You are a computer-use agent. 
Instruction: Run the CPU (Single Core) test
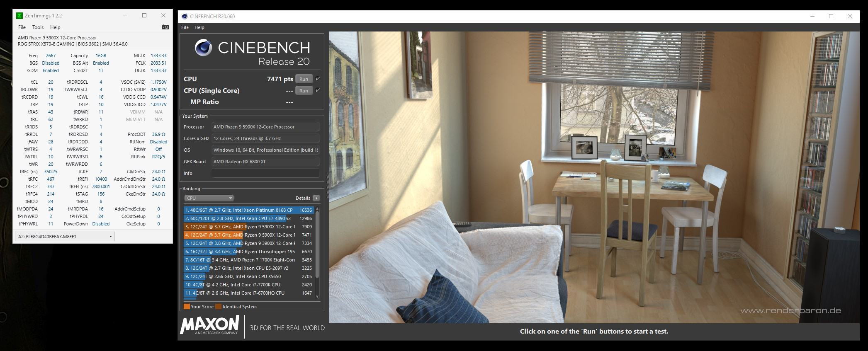tap(304, 91)
